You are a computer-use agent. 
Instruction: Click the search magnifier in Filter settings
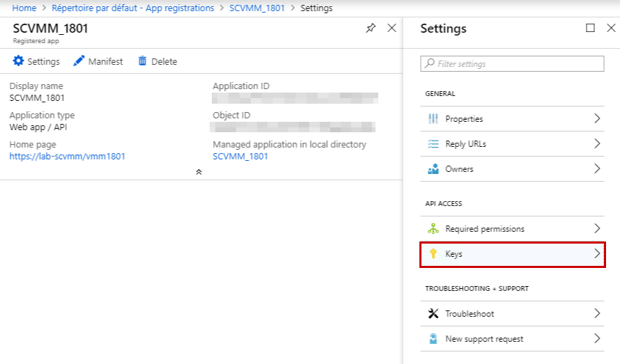429,63
